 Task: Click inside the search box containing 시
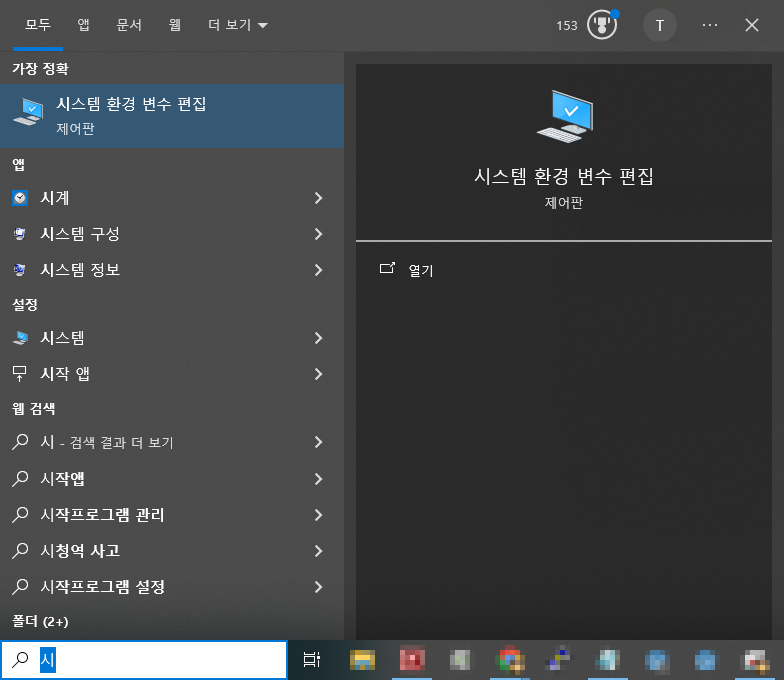pos(144,660)
